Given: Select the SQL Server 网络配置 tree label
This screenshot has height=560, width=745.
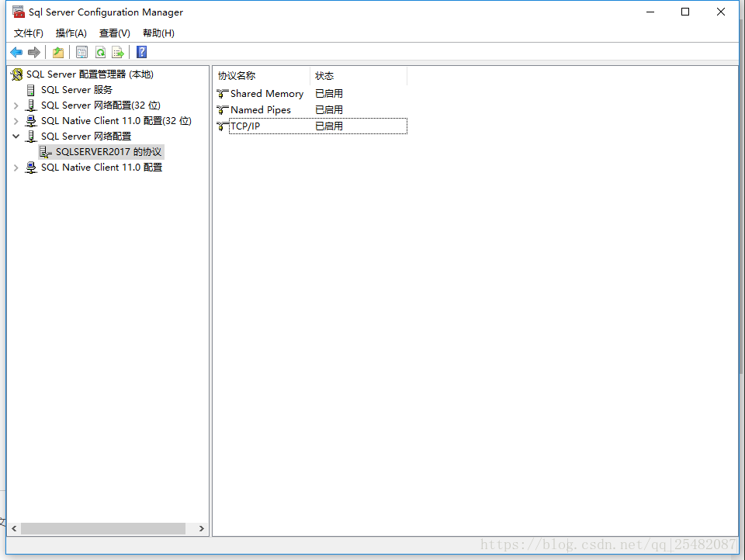Looking at the screenshot, I should point(86,137).
